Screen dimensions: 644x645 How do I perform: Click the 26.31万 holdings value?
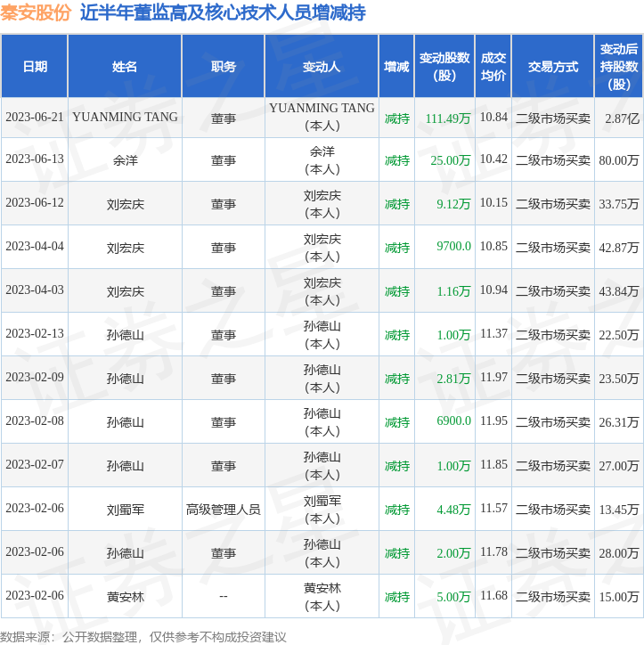[619, 422]
